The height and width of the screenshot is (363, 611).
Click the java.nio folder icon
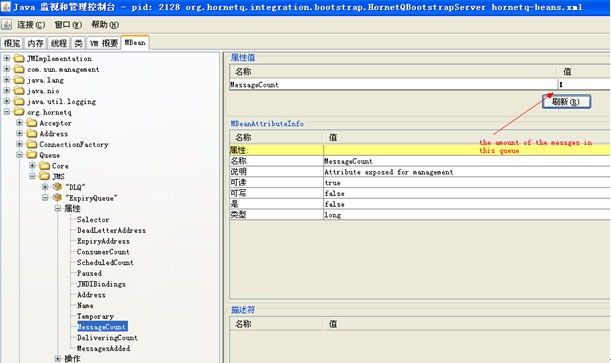click(19, 91)
